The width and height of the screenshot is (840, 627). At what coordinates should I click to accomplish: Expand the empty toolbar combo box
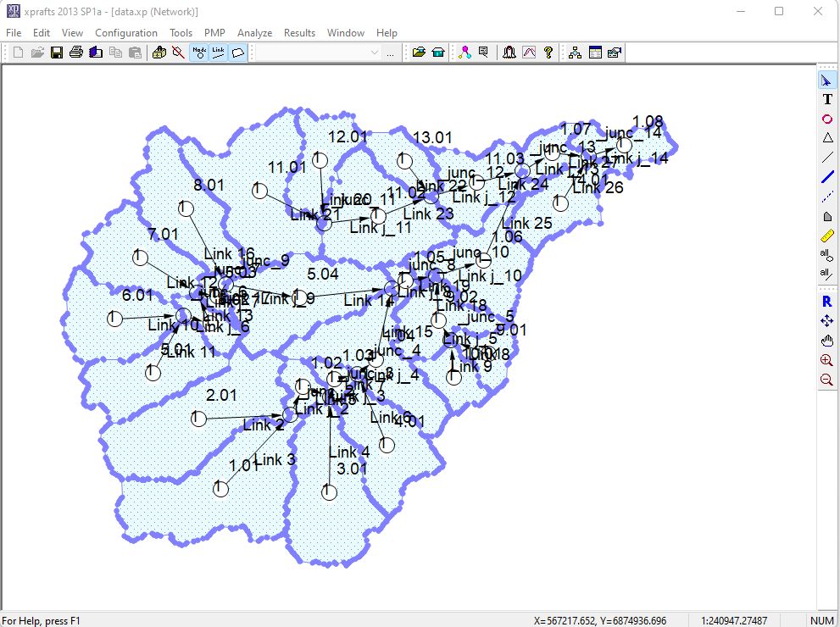[375, 53]
